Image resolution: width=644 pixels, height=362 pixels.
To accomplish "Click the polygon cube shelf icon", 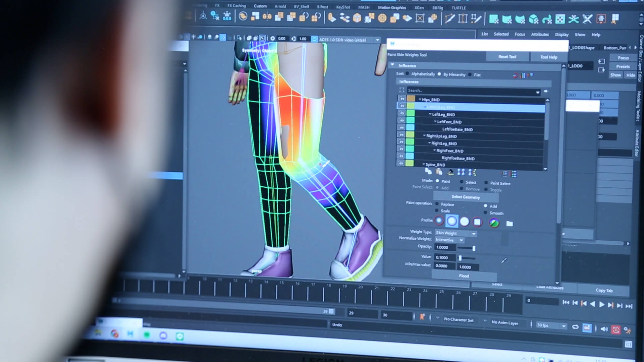I will [357, 17].
